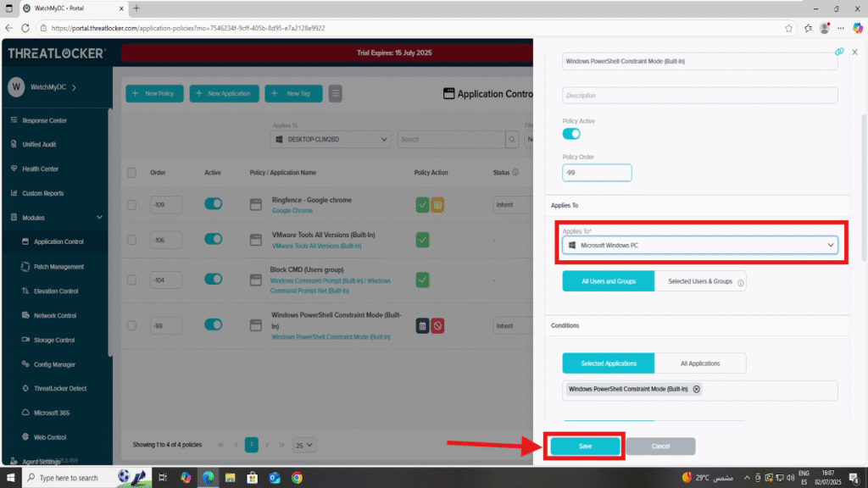
Task: Select Application Control module
Action: pyautogui.click(x=58, y=241)
